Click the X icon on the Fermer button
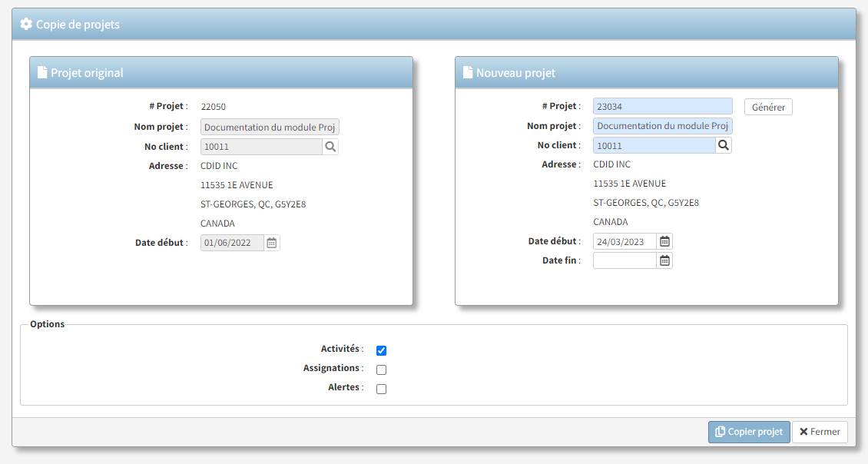 [803, 432]
